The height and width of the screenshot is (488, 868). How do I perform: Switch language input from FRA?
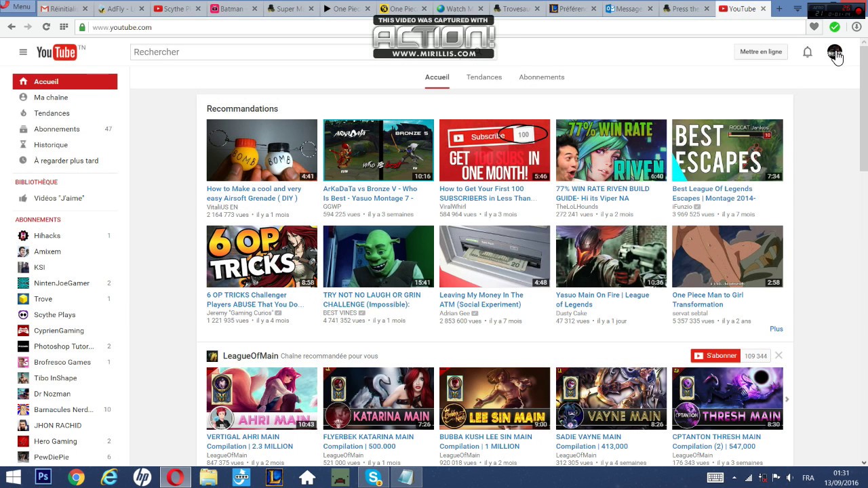click(808, 477)
